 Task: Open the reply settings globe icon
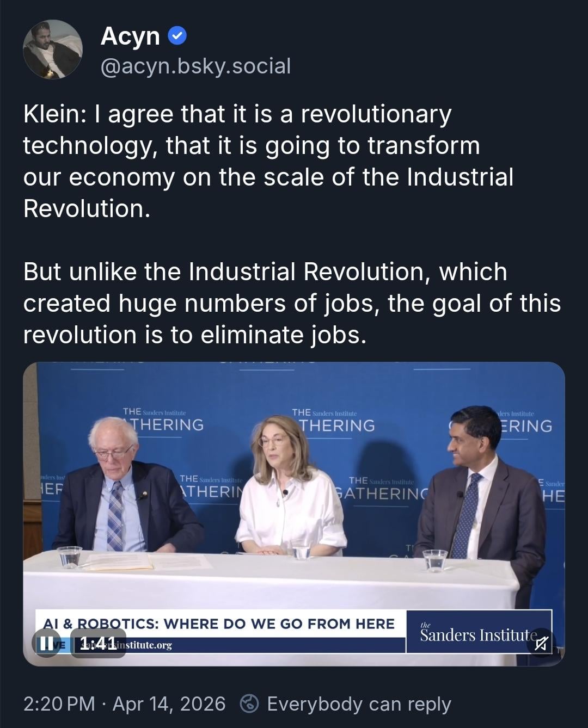[x=249, y=704]
